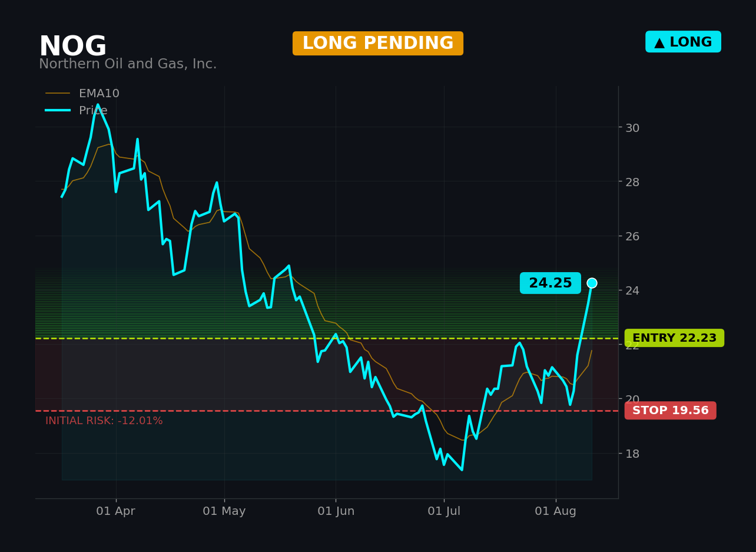Click the 01 Apr date axis label
Screen dimensions: 756x552
[116, 511]
